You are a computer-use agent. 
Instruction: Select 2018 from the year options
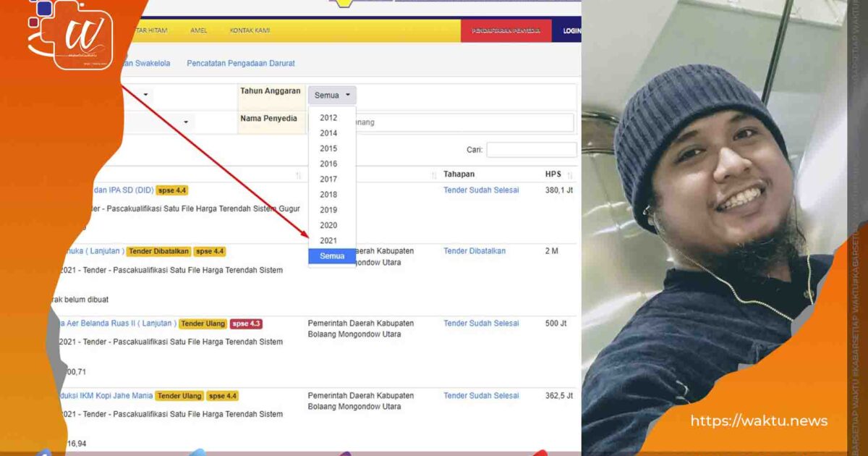[328, 195]
